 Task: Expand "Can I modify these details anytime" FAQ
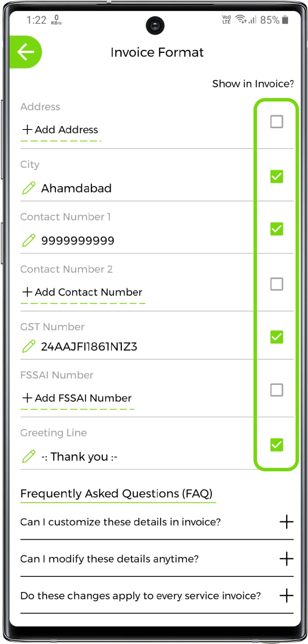point(286,559)
